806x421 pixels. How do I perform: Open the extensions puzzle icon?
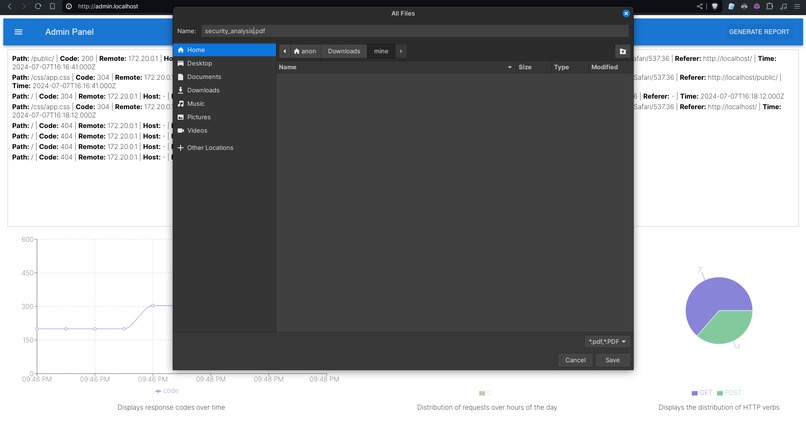770,6
